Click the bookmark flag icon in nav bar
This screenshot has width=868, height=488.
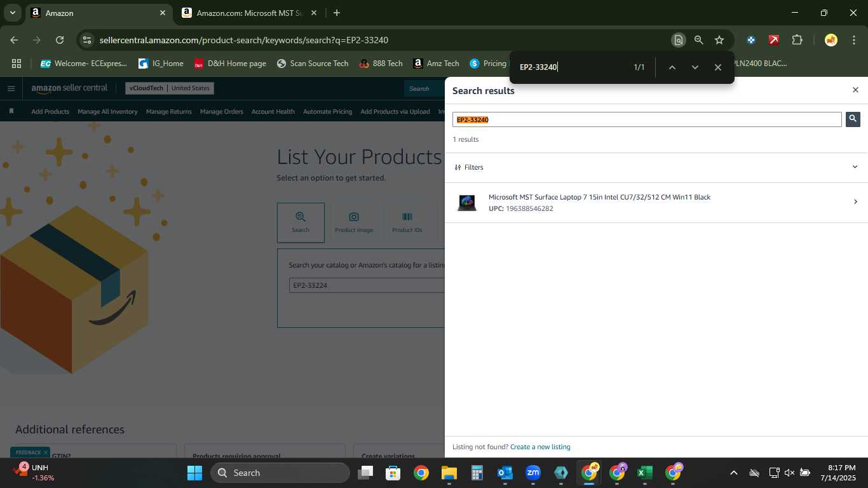click(11, 111)
